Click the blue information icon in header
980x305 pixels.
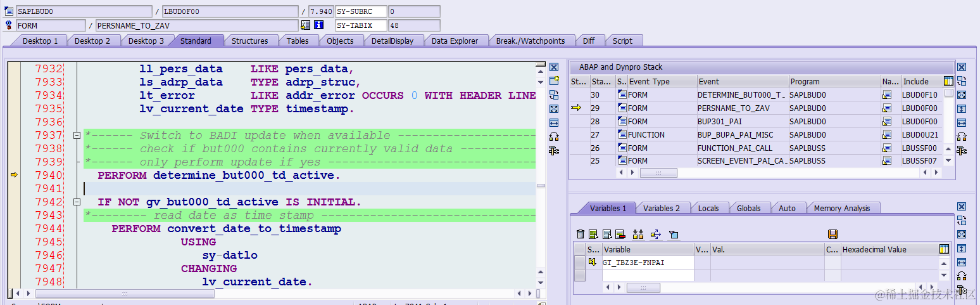[319, 25]
